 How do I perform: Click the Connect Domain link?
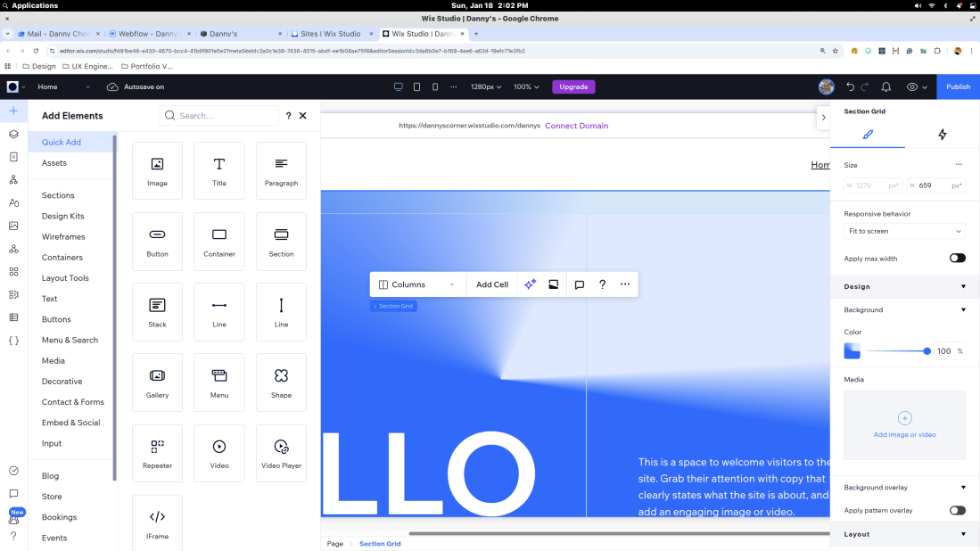576,126
